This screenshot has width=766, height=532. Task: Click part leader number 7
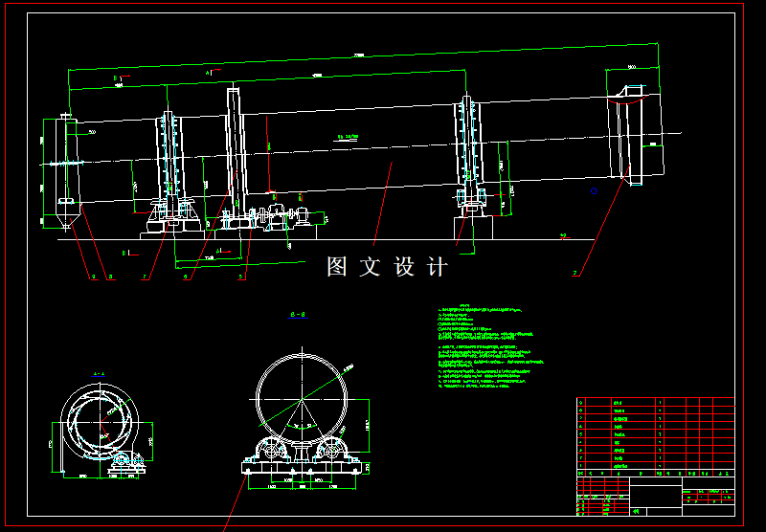tap(145, 277)
